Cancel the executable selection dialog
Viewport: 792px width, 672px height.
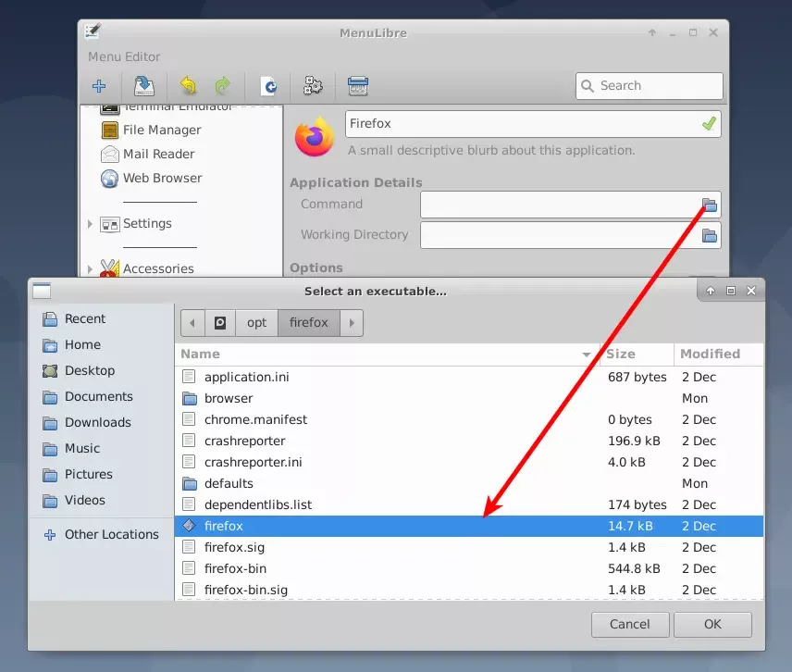coord(630,624)
